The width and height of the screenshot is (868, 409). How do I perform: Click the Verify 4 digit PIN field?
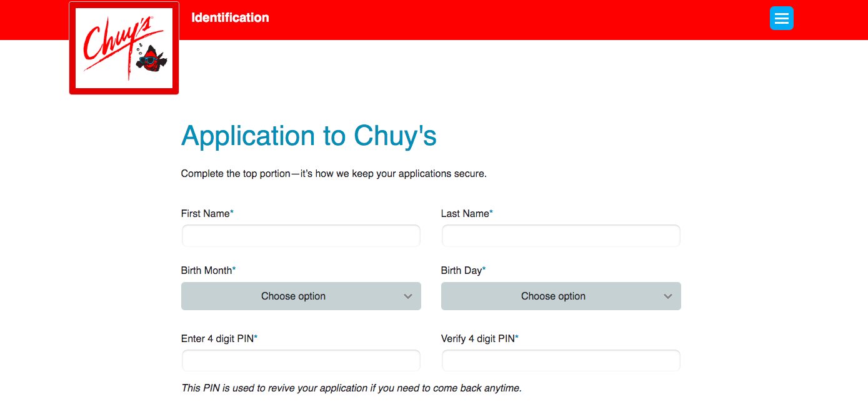coord(561,361)
